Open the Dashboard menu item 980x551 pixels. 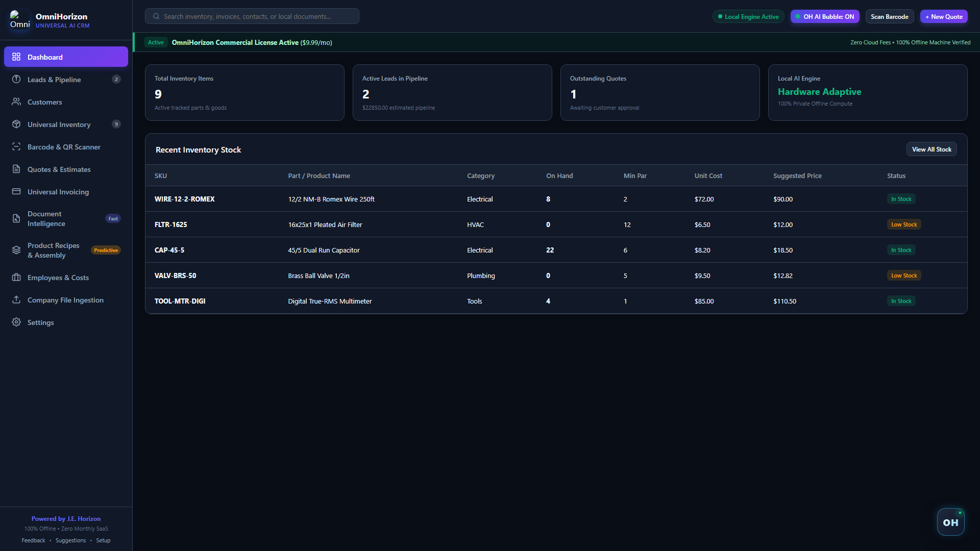pyautogui.click(x=66, y=57)
